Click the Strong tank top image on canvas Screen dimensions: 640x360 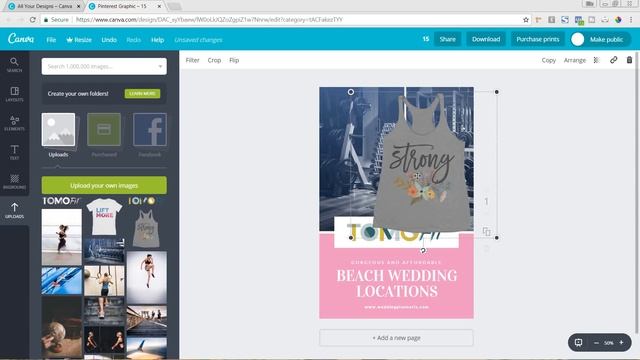click(x=422, y=163)
